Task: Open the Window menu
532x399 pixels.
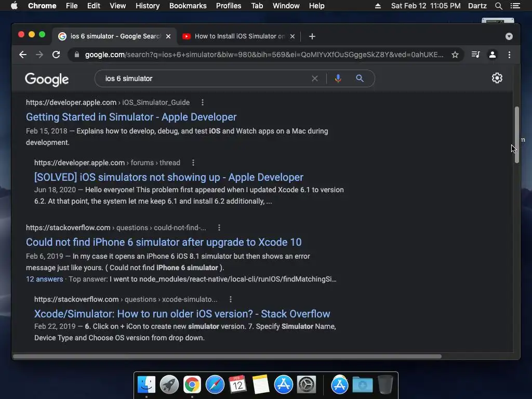Action: 286,6
